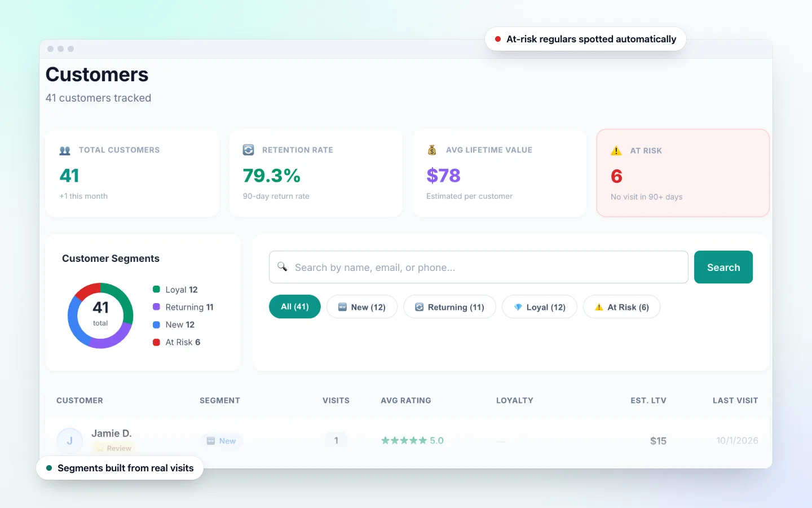
Task: Click the $15 LTV value in Jamie's row
Action: click(x=658, y=441)
